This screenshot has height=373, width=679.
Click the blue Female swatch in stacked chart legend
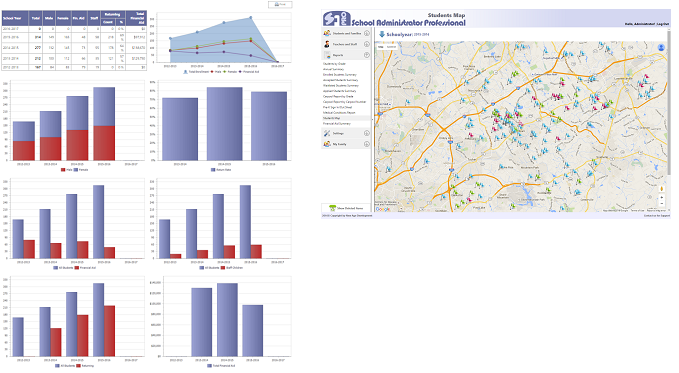pyautogui.click(x=76, y=170)
